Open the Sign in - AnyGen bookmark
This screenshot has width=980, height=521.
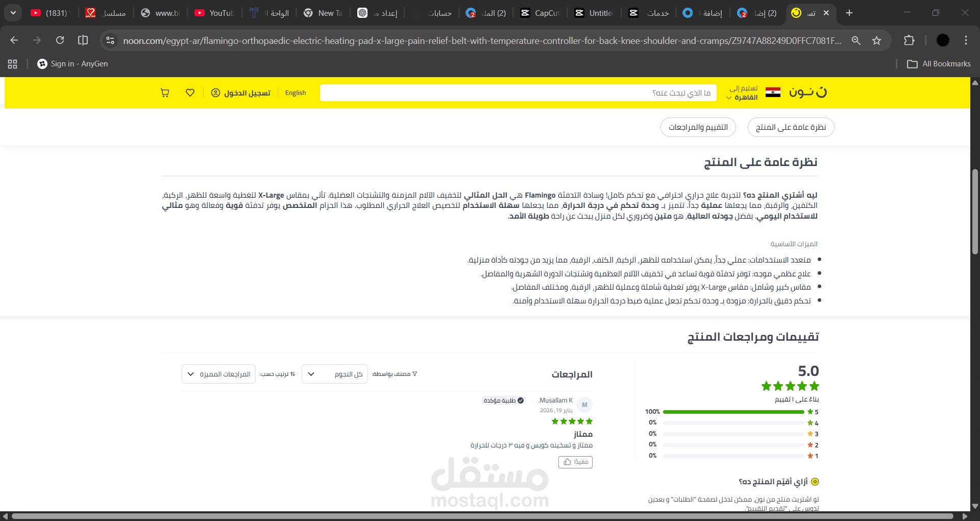tap(72, 64)
